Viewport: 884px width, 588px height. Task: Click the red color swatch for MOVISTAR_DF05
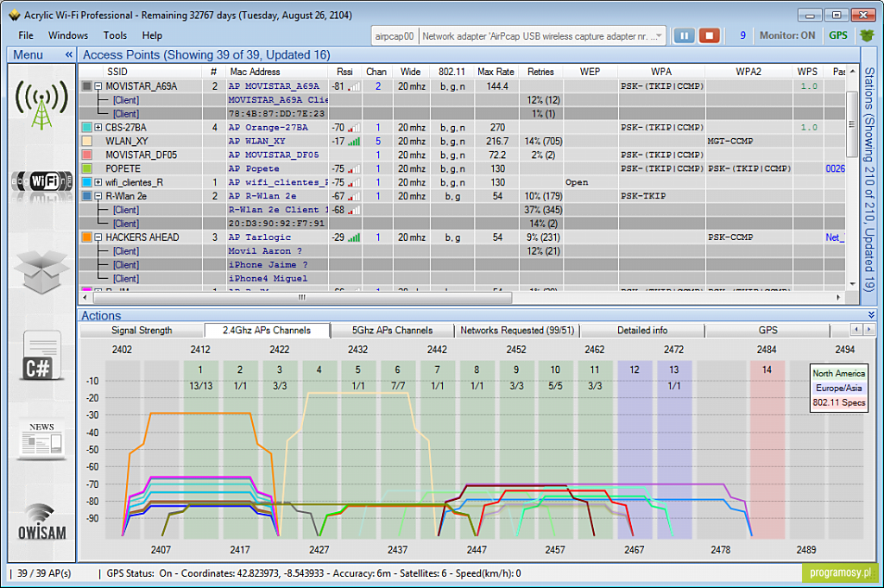(x=87, y=155)
